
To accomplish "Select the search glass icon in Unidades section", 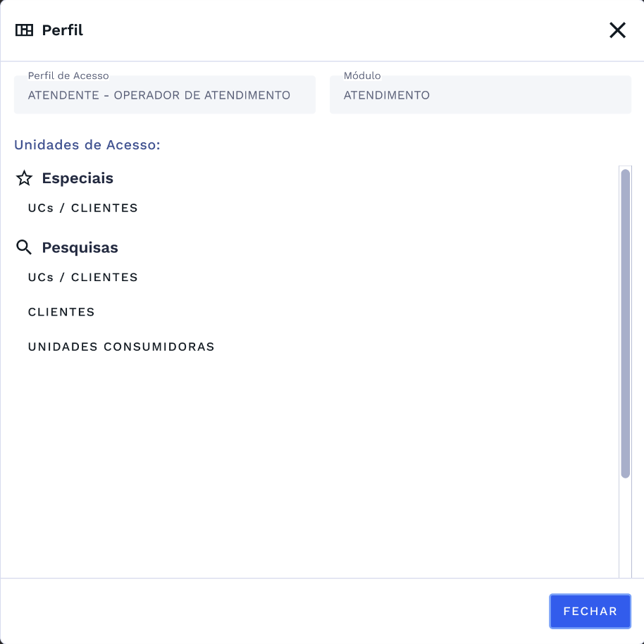I will (24, 247).
